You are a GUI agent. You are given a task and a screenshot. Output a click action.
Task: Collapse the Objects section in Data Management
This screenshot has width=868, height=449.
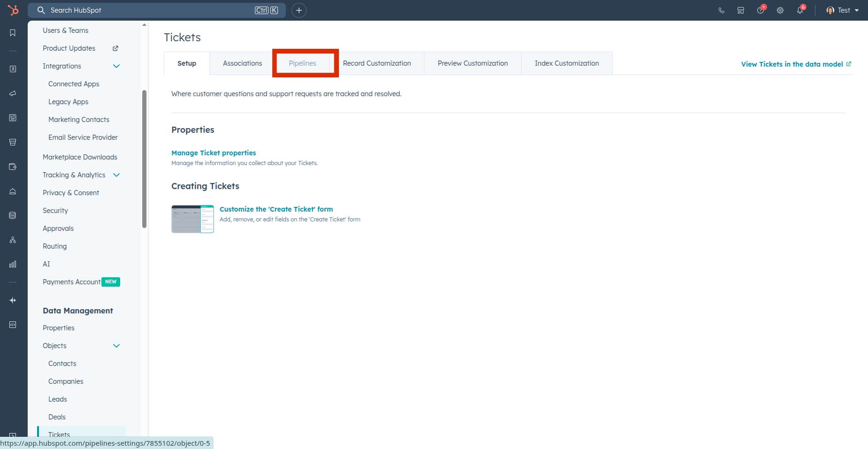click(116, 346)
